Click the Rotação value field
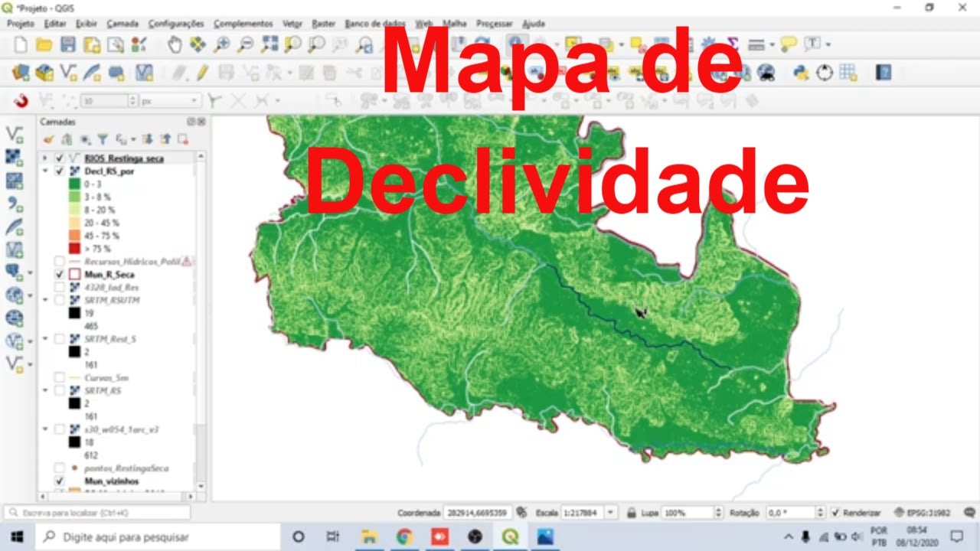This screenshot has width=980, height=551. pos(792,513)
